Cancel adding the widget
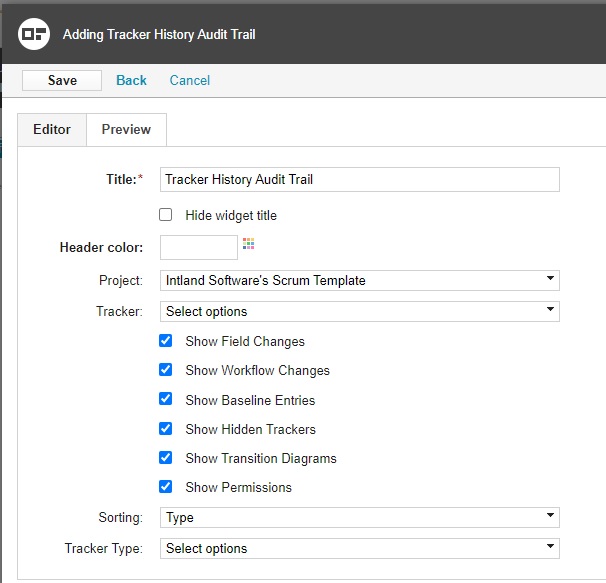Screen dimensions: 606x583 [190, 80]
